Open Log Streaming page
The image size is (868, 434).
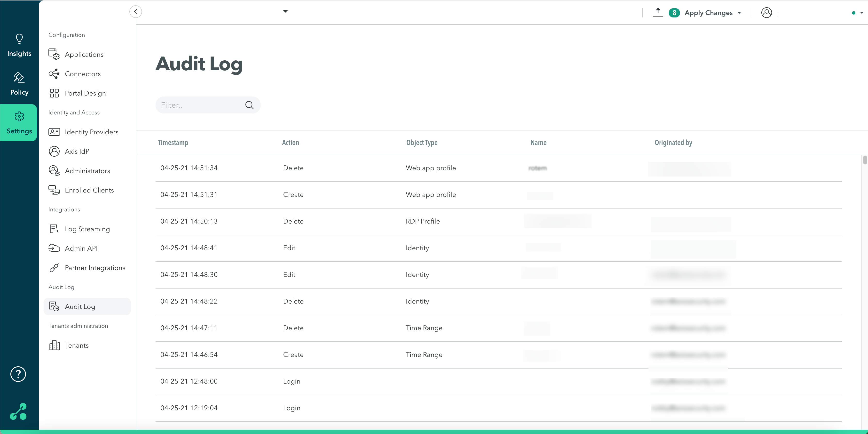pos(87,229)
